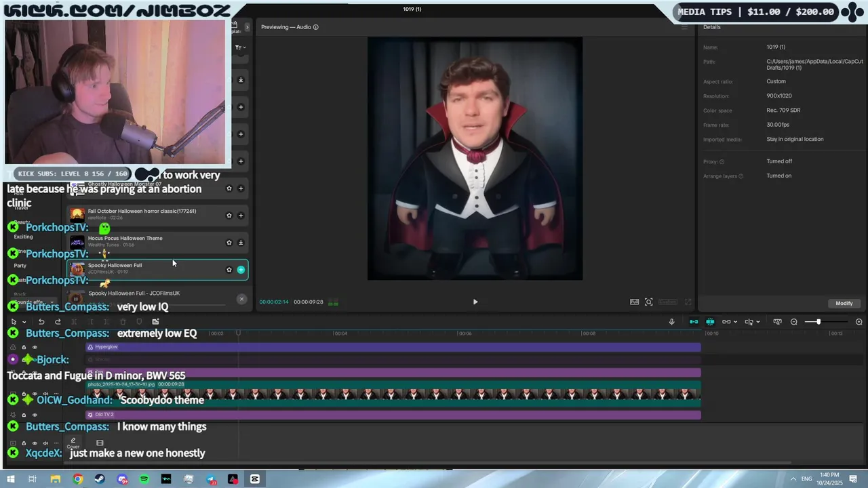Open Windows Start menu

pos(12,479)
